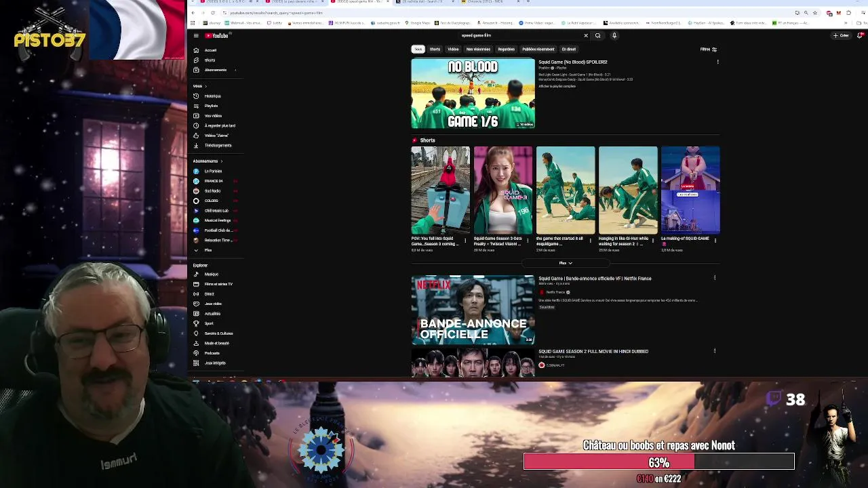Viewport: 868px width, 488px height.
Task: Open Vidéos "J'aime" in the sidebar
Action: [x=216, y=136]
